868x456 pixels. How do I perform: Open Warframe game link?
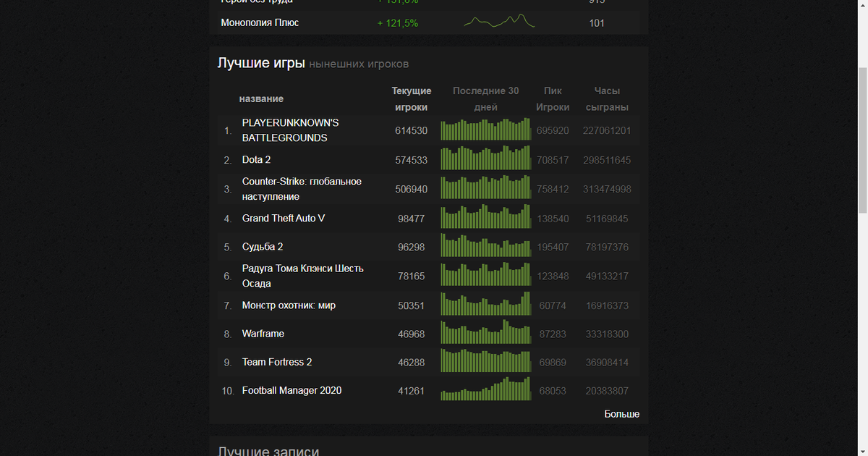pyautogui.click(x=263, y=334)
